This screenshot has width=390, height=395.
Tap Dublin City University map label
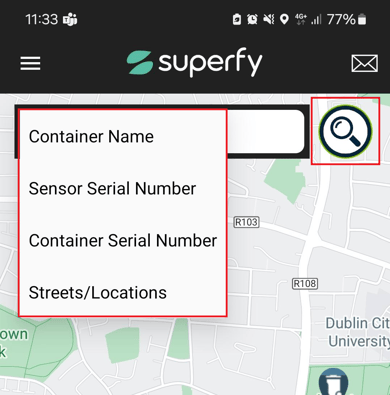point(358,332)
